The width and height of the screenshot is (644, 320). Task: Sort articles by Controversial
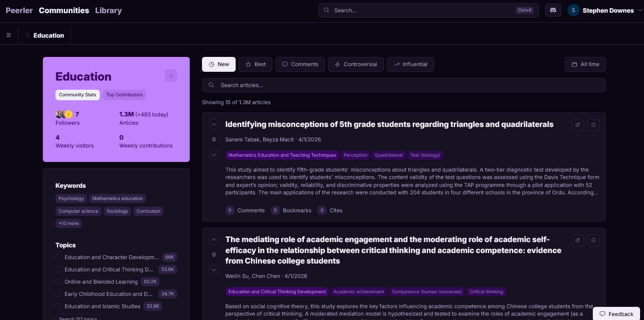click(355, 64)
